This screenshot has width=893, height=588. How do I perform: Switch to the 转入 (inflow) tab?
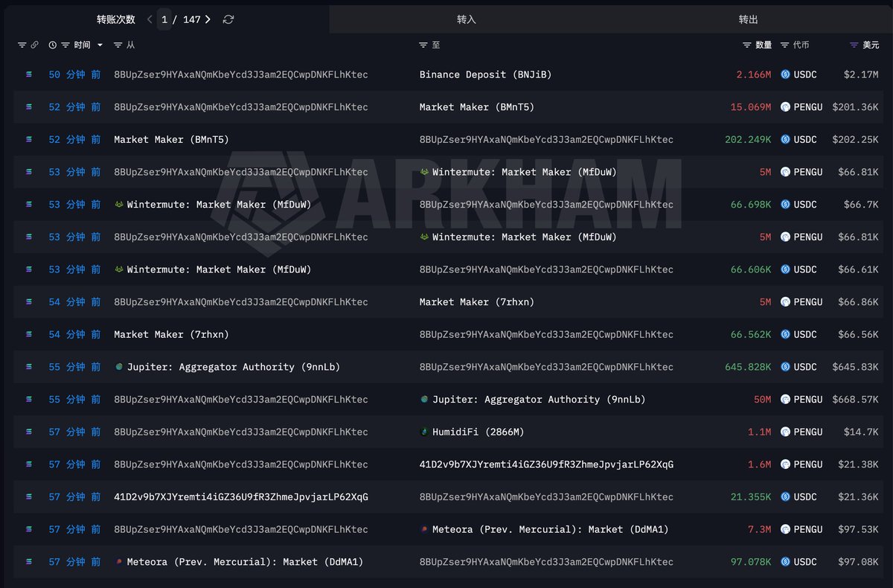467,19
